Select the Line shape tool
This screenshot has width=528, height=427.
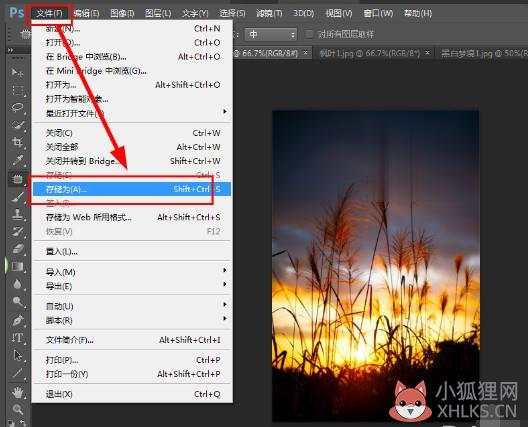pos(18,373)
